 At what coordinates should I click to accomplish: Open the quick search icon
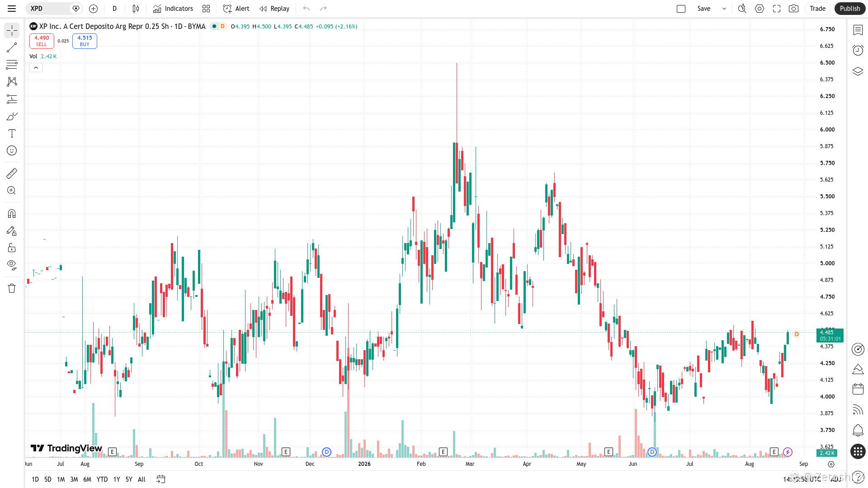[x=742, y=9]
